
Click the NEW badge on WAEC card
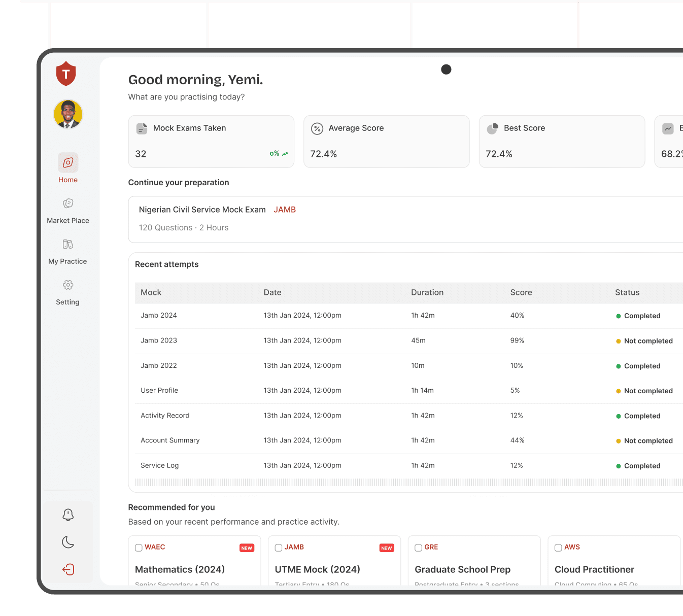247,548
